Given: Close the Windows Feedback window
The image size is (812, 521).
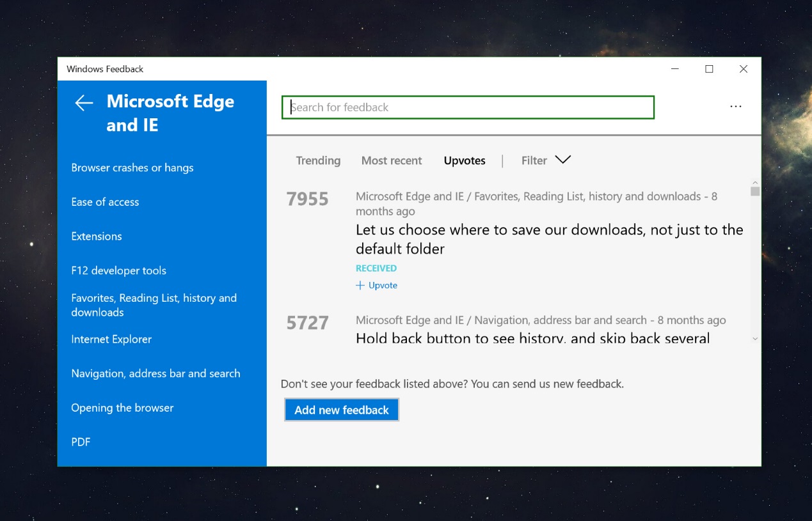Looking at the screenshot, I should (743, 69).
